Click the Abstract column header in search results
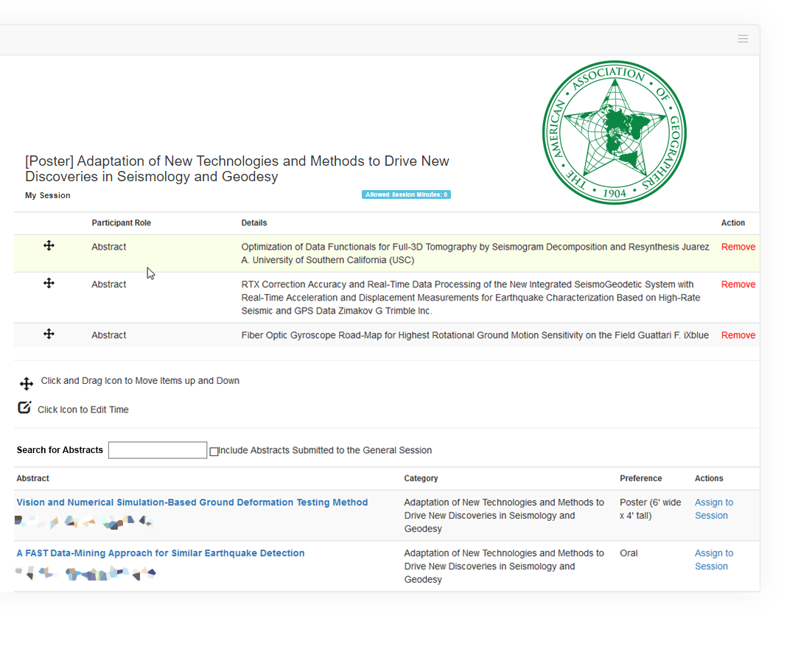Image resolution: width=812 pixels, height=652 pixels. click(32, 479)
